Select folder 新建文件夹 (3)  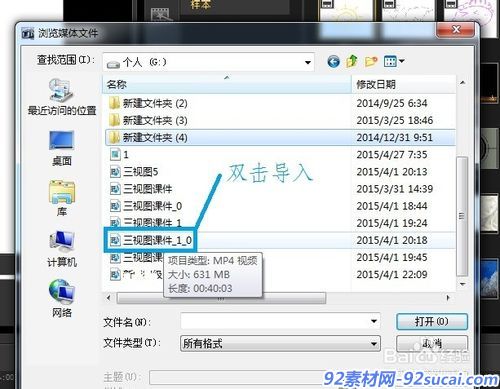(x=148, y=120)
